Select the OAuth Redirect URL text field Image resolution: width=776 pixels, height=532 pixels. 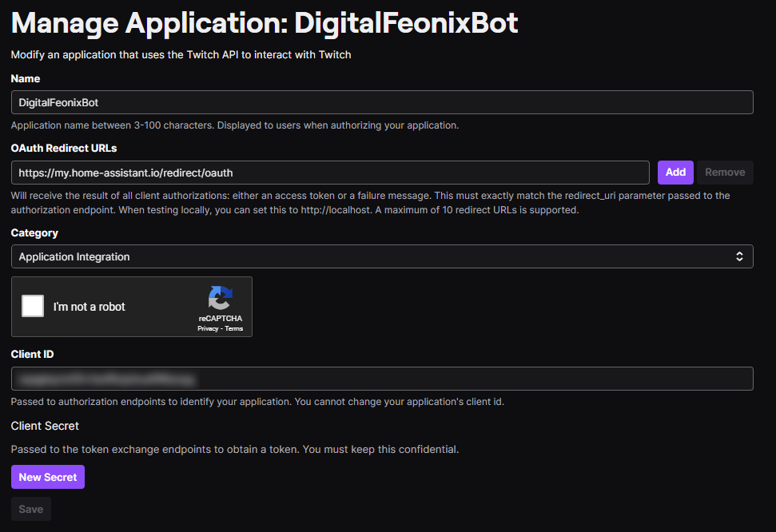click(331, 172)
